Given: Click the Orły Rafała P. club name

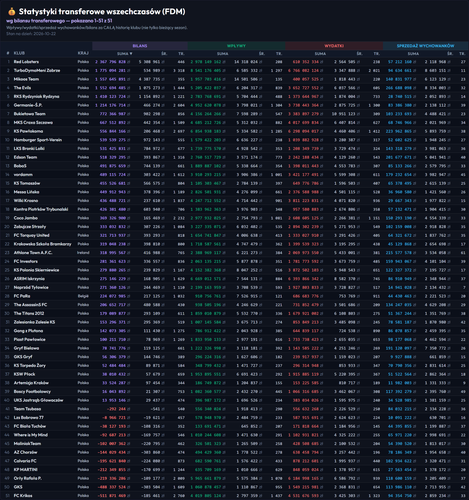Looking at the screenshot, I should (x=28, y=478).
